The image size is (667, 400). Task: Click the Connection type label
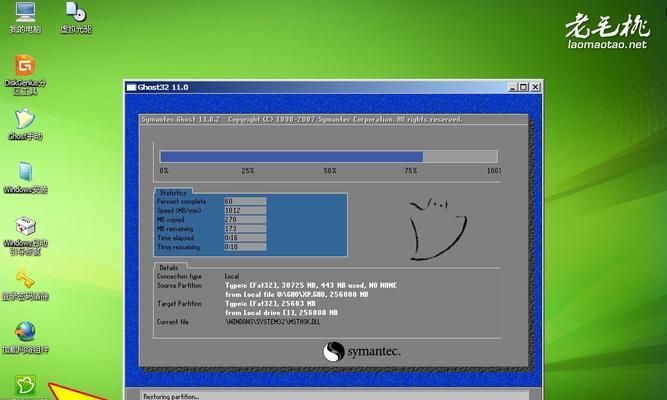(x=179, y=276)
